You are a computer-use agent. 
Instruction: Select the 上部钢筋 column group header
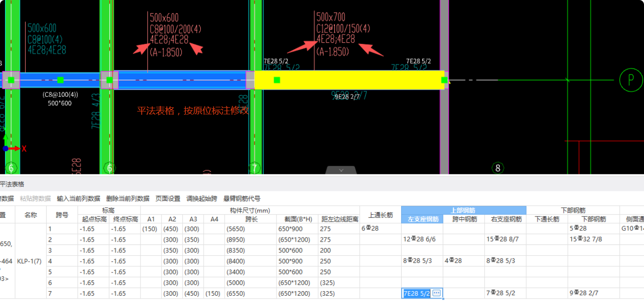click(x=463, y=210)
